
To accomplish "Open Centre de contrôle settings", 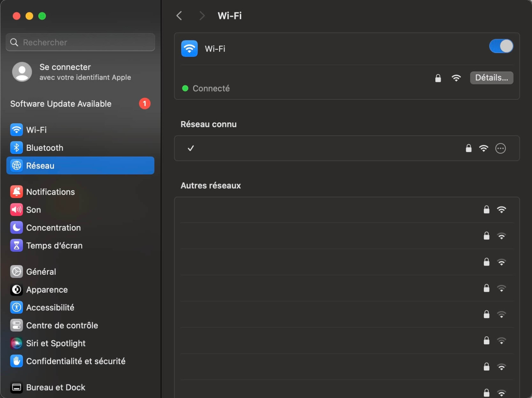I will (x=80, y=326).
